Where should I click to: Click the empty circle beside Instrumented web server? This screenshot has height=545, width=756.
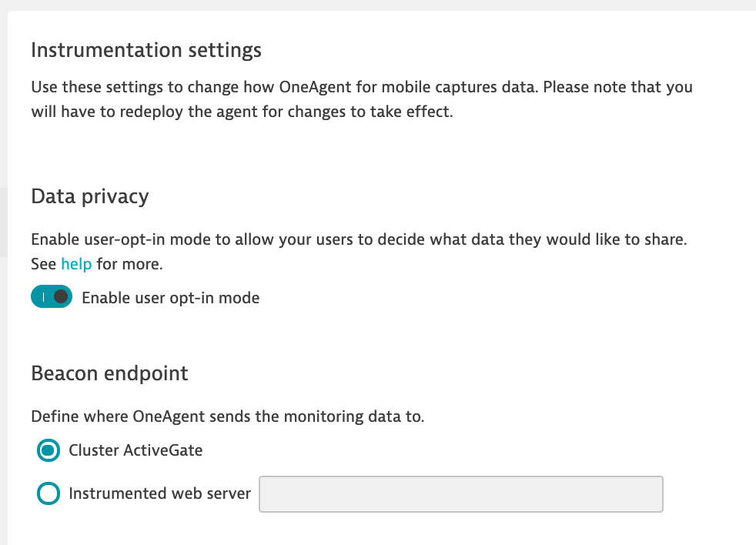pyautogui.click(x=49, y=493)
